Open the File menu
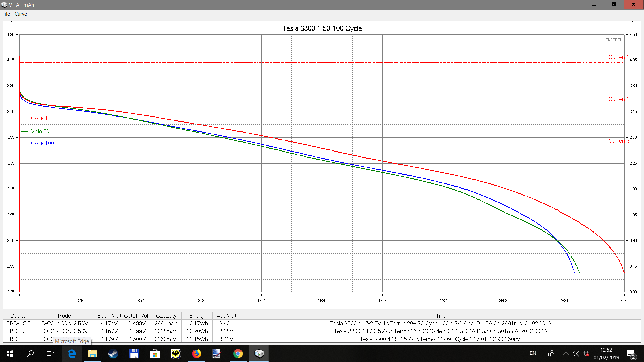This screenshot has width=644, height=362. click(6, 14)
